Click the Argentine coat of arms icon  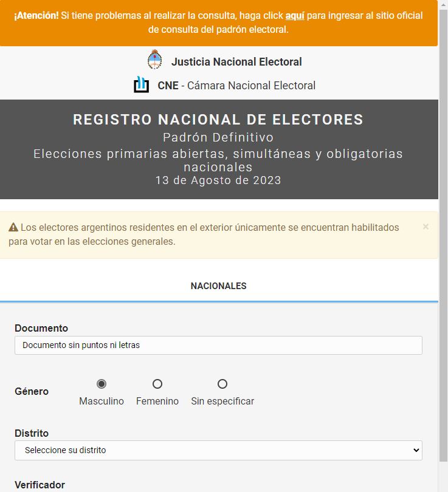[155, 60]
